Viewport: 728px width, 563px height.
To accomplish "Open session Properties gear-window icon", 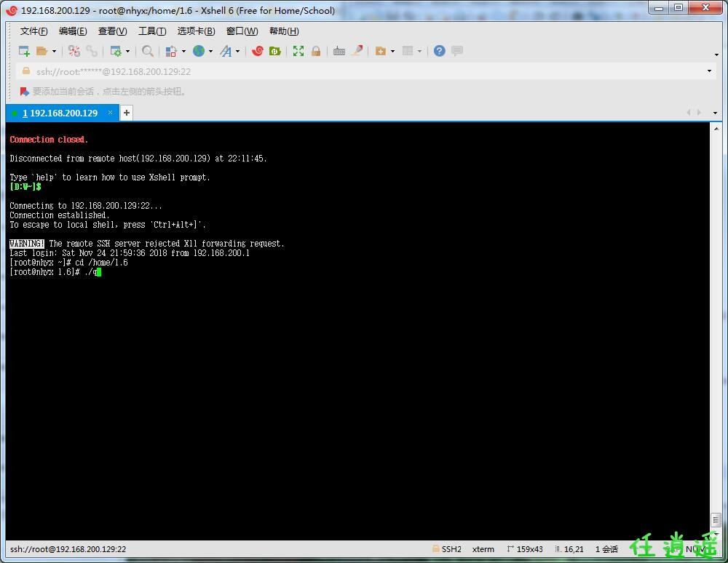I will pos(115,51).
